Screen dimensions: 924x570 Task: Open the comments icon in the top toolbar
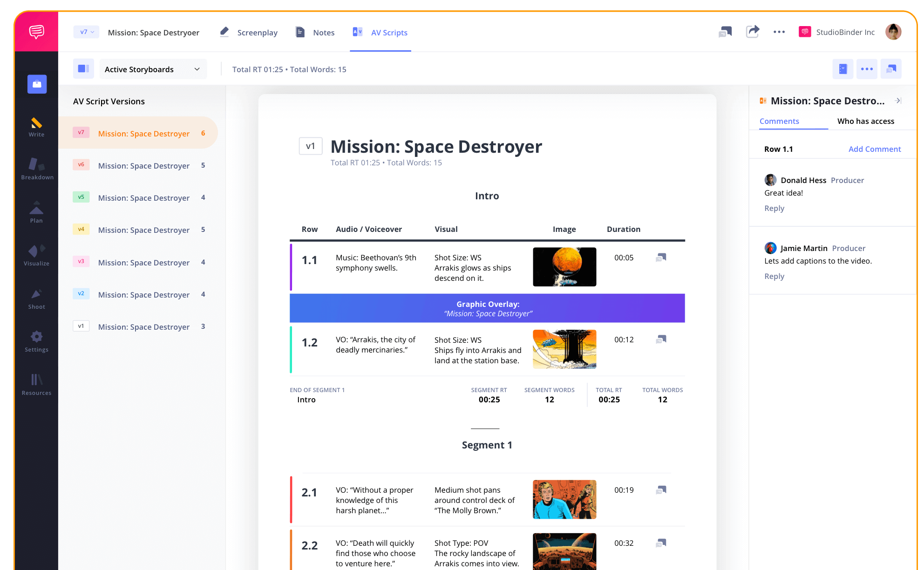725,32
